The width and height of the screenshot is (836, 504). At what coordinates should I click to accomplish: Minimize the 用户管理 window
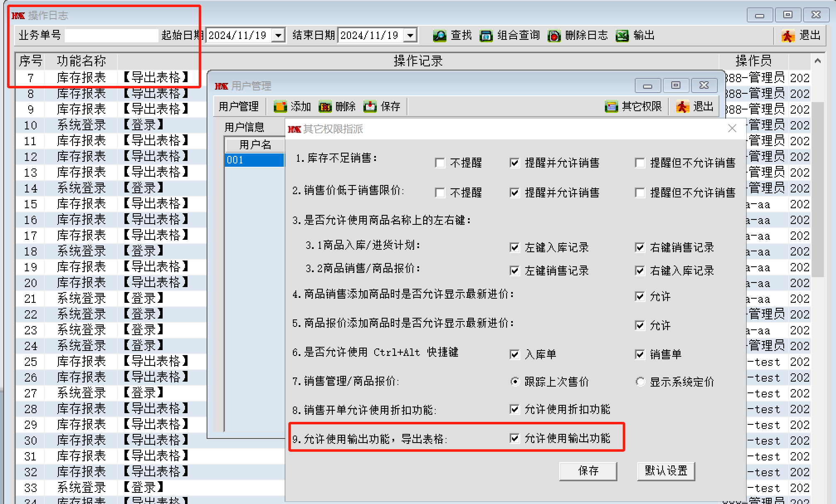click(648, 85)
